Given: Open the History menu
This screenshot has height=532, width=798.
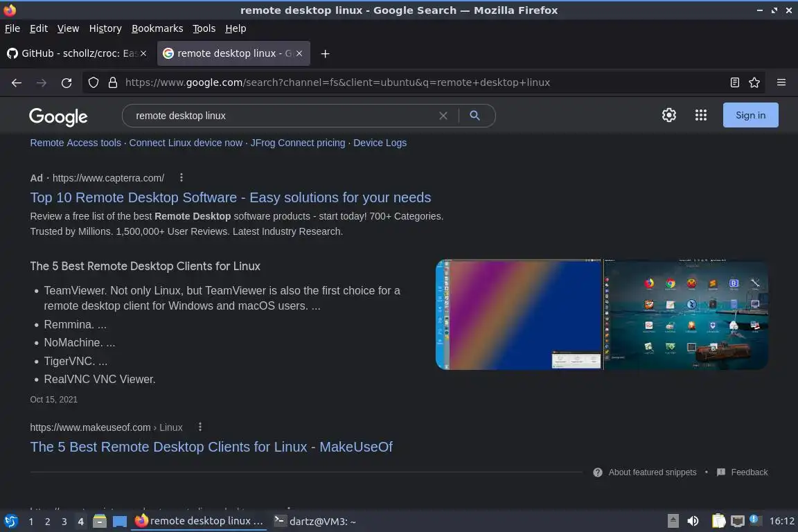Looking at the screenshot, I should click(105, 28).
